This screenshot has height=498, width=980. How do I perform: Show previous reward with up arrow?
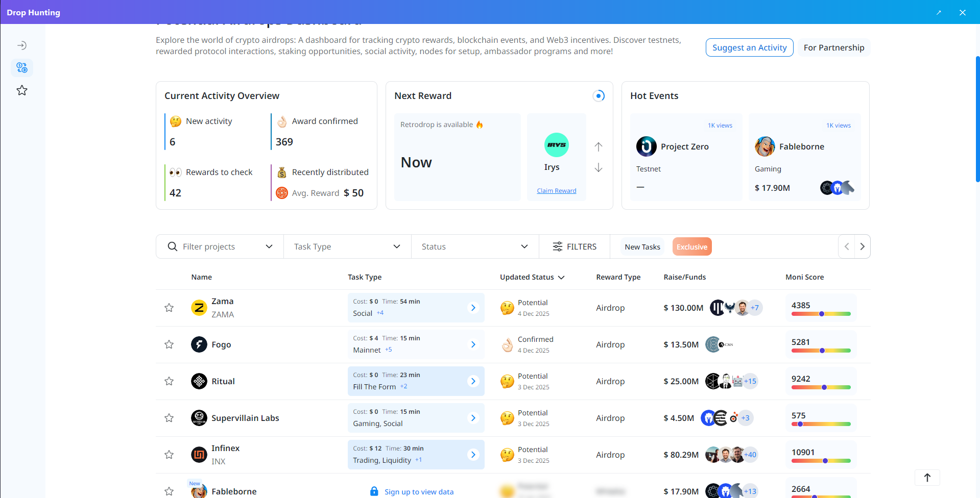tap(599, 147)
